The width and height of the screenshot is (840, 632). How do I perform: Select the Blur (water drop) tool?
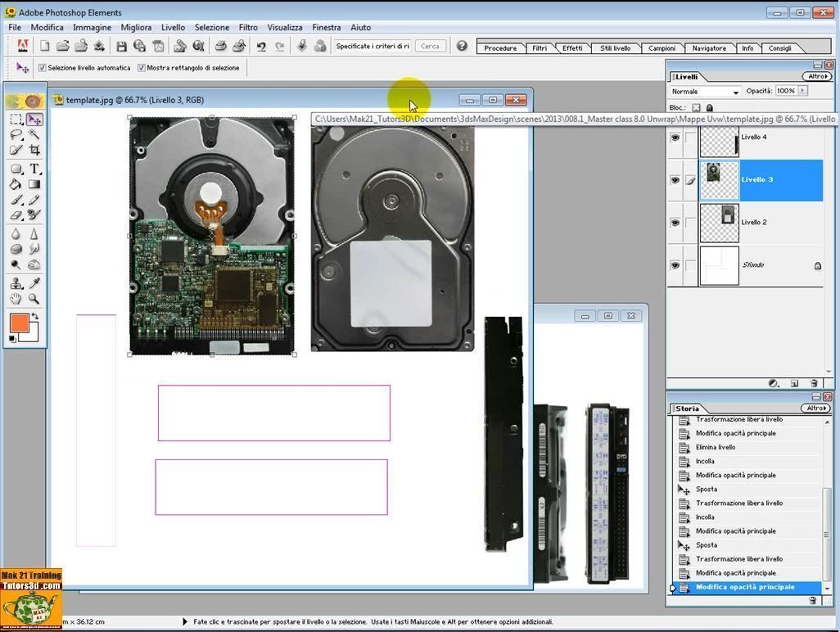pyautogui.click(x=16, y=234)
